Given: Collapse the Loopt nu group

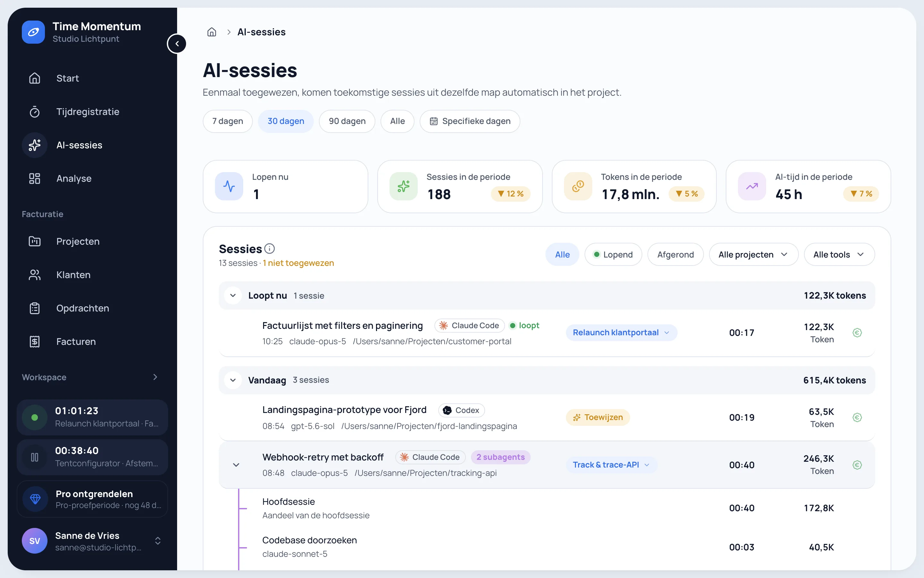Looking at the screenshot, I should coord(233,295).
